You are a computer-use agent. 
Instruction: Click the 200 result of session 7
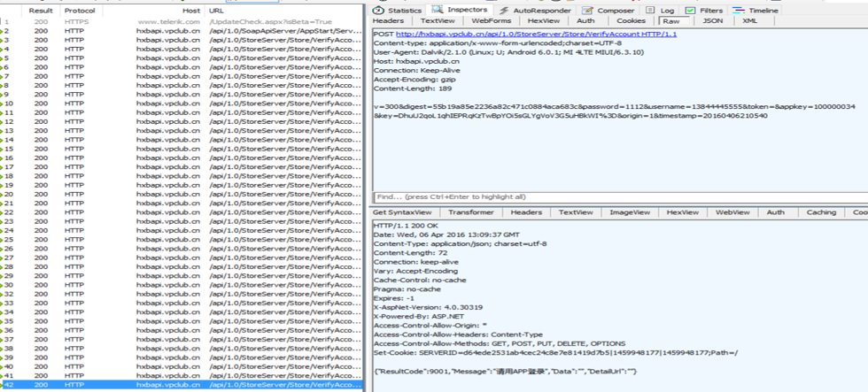pyautogui.click(x=41, y=76)
